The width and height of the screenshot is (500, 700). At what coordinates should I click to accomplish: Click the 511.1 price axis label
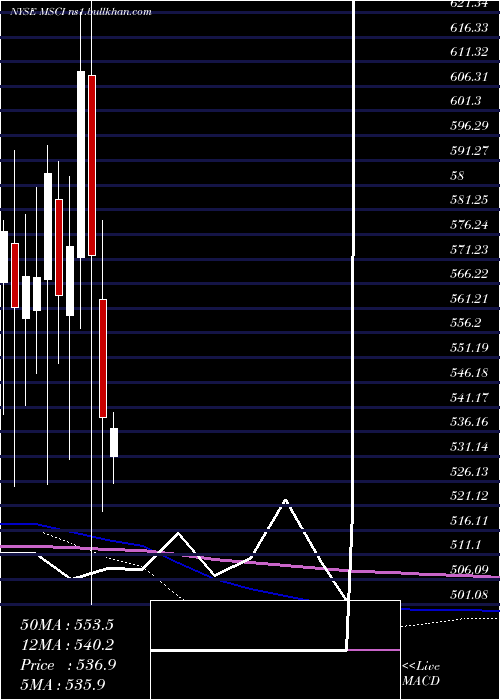466,545
